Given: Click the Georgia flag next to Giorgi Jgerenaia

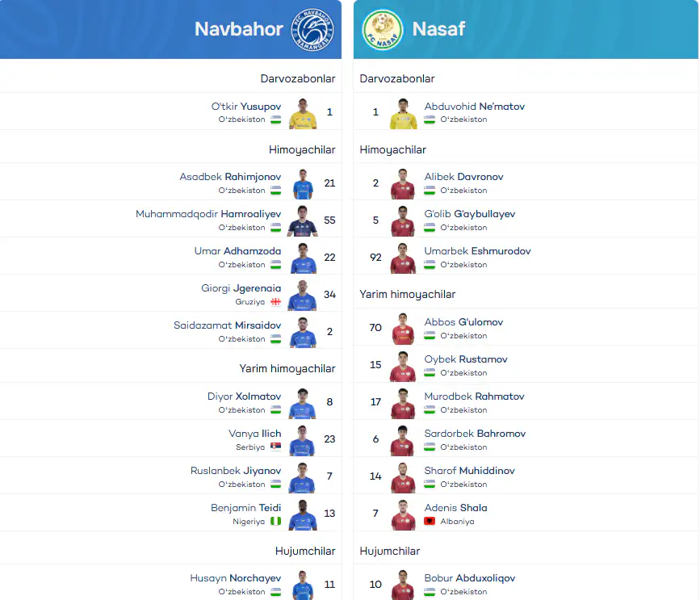Looking at the screenshot, I should tap(276, 302).
